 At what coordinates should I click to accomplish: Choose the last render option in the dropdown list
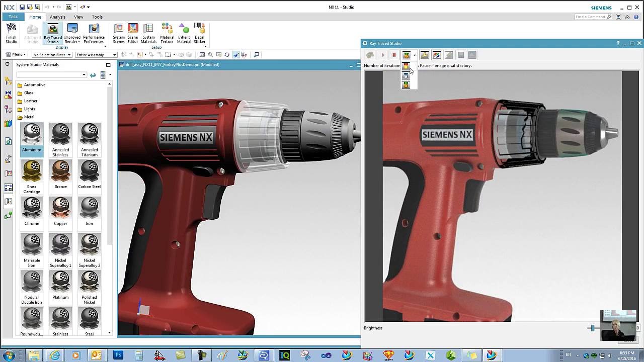click(406, 85)
